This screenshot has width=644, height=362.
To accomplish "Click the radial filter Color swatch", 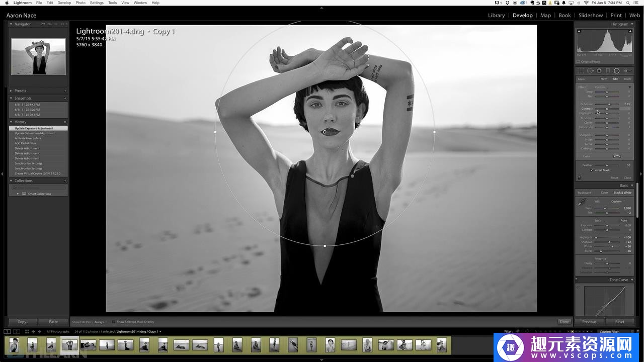I will click(617, 156).
